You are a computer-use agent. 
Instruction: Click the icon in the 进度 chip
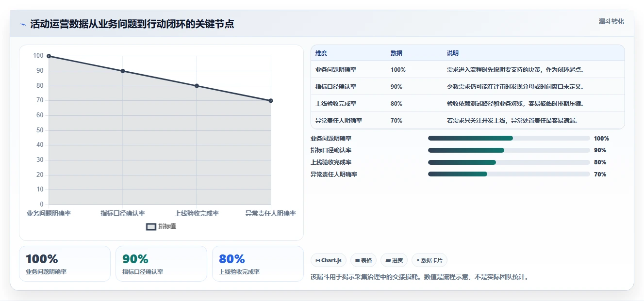388,261
